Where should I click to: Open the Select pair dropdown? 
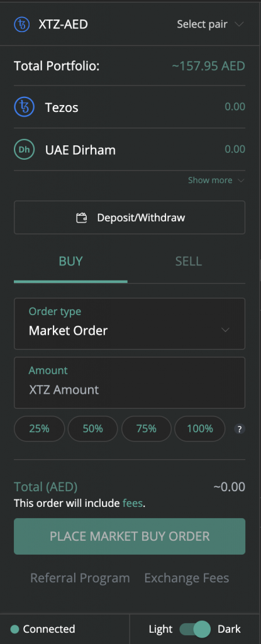211,25
